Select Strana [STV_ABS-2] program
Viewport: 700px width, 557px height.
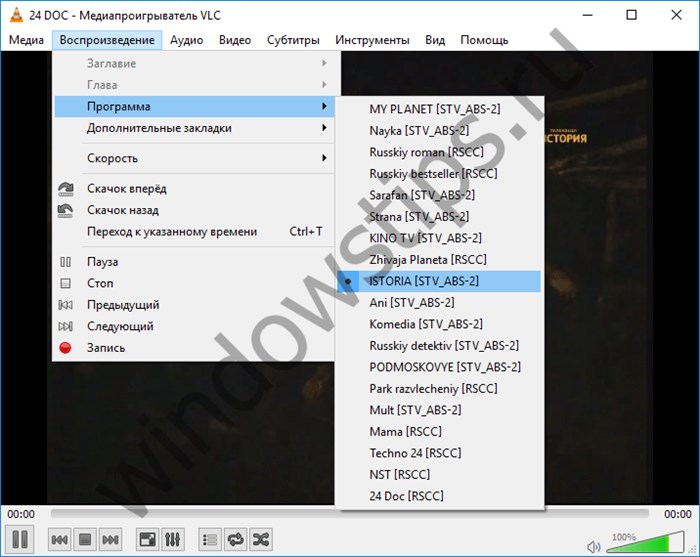439,216
